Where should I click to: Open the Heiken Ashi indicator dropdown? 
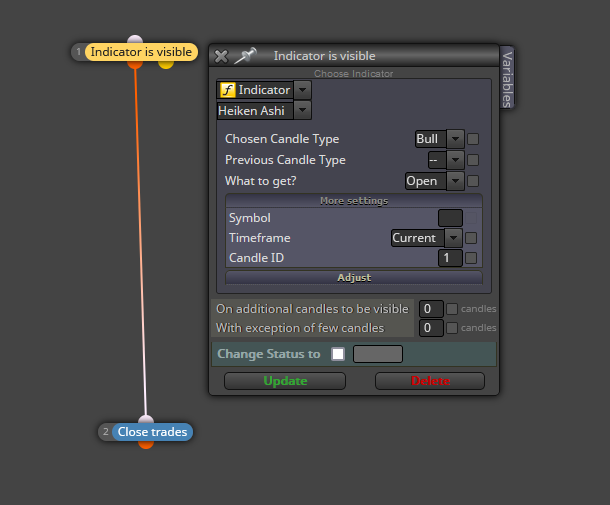tap(302, 110)
